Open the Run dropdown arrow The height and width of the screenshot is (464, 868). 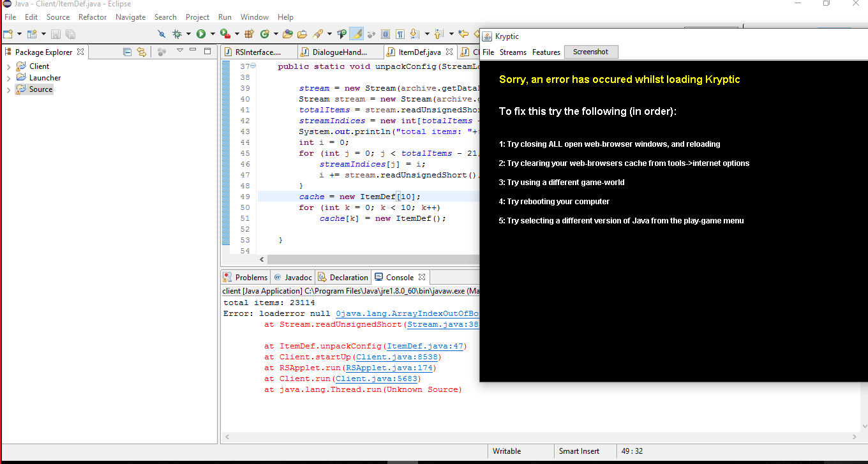pos(213,33)
